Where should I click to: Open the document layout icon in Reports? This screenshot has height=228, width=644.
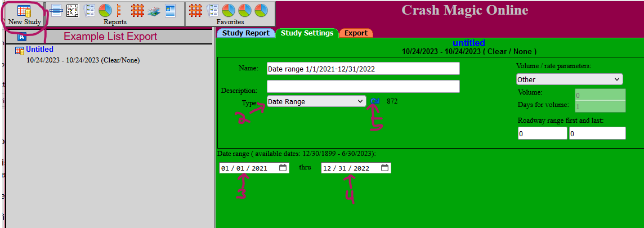[170, 10]
